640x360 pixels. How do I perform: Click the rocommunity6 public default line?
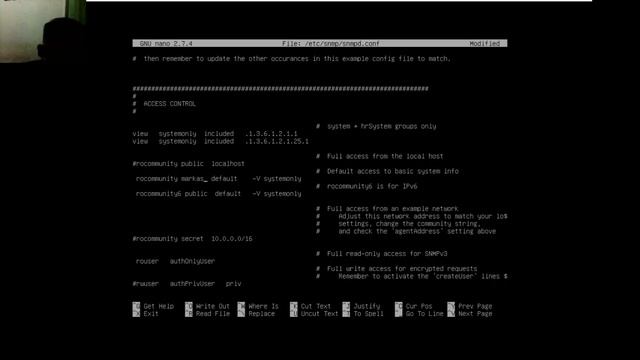(x=218, y=194)
